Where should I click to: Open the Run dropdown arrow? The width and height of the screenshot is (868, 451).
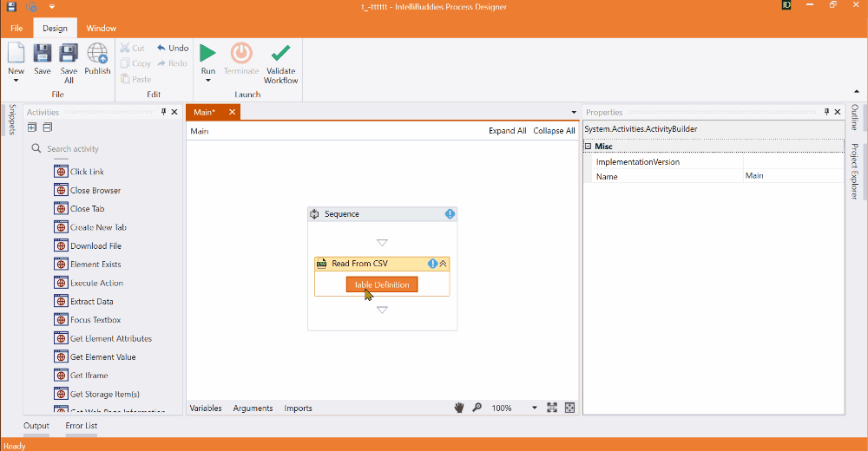[x=208, y=81]
